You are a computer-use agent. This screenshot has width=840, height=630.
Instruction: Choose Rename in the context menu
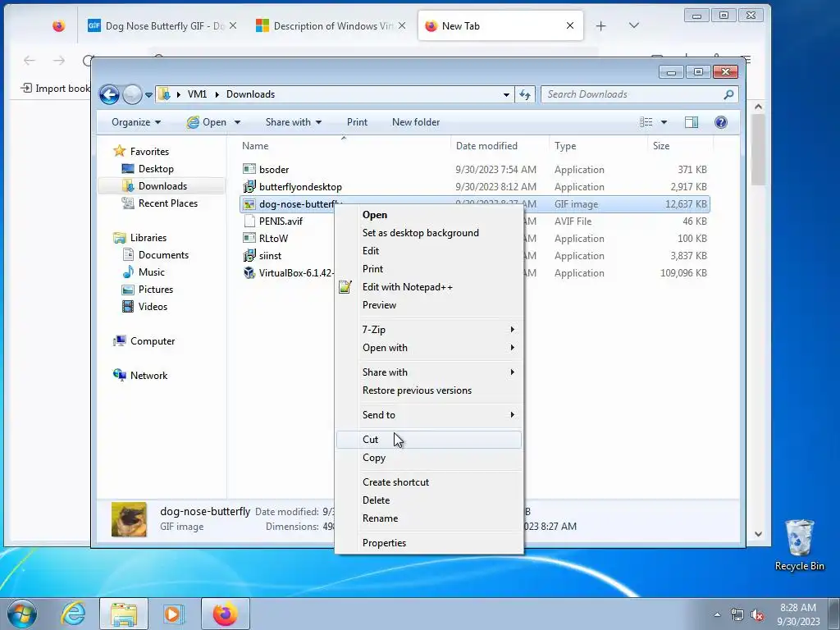point(428,518)
